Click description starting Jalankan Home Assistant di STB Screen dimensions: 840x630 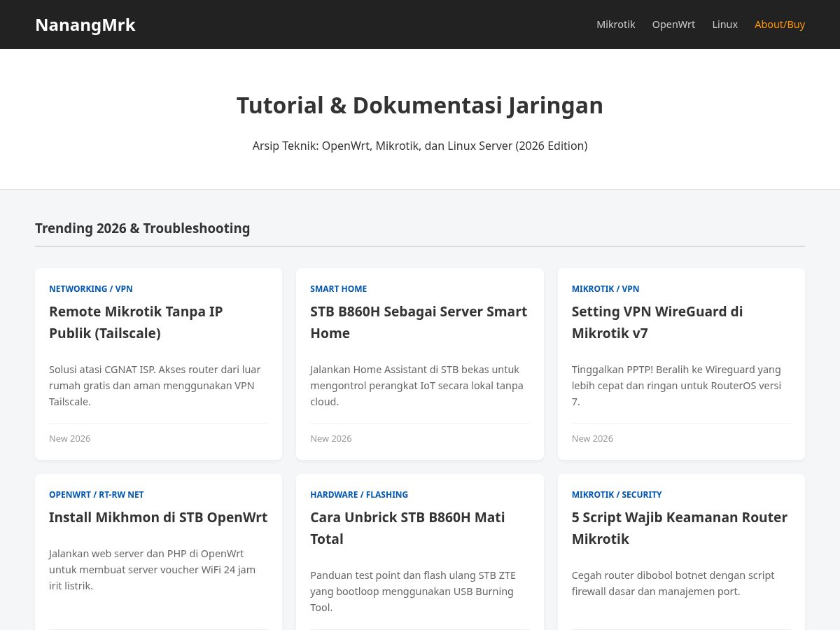pos(416,385)
